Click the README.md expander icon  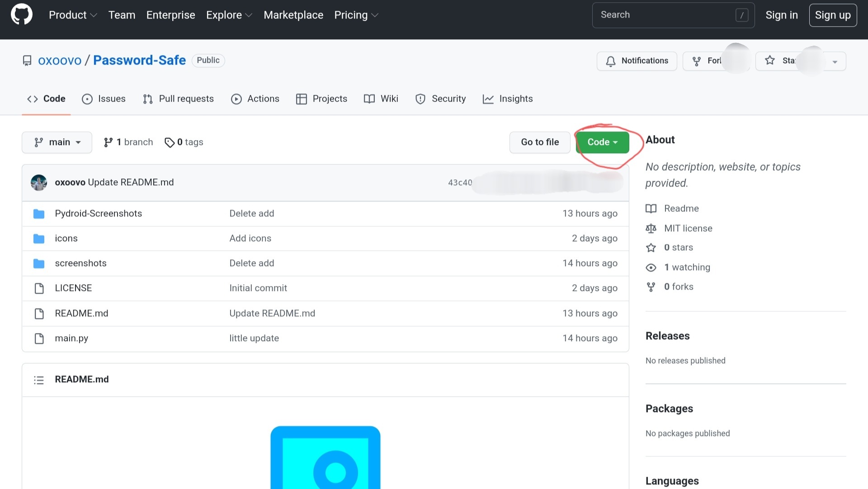click(x=39, y=380)
